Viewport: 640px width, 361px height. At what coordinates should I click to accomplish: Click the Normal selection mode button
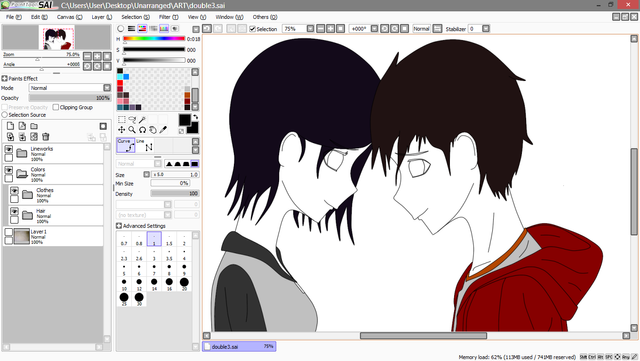click(421, 29)
